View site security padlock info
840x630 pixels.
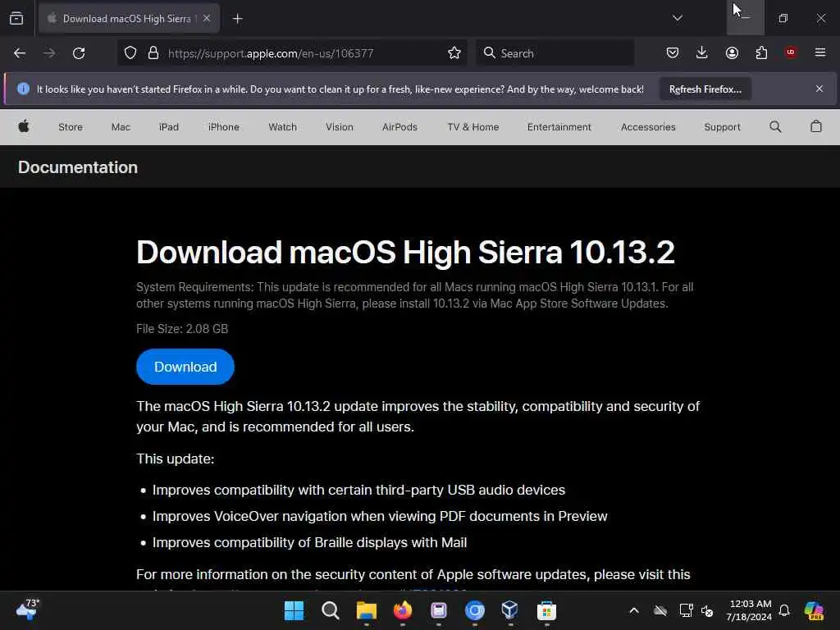[x=153, y=53]
